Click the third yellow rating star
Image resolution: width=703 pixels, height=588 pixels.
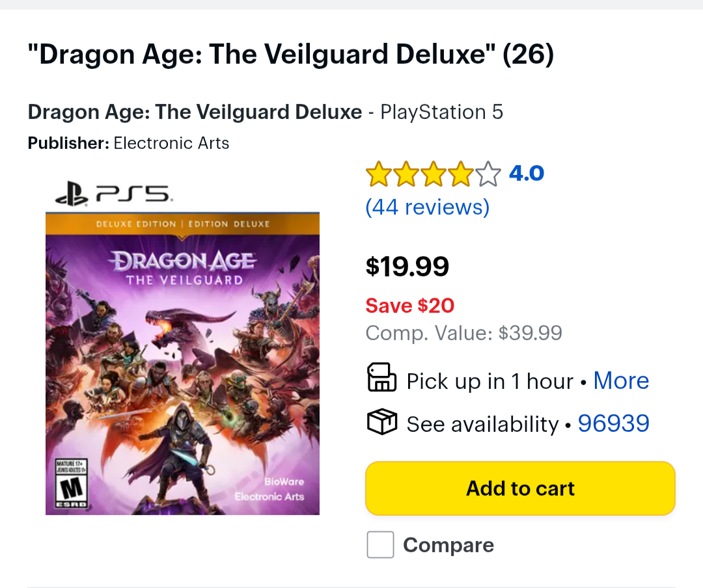[x=434, y=175]
